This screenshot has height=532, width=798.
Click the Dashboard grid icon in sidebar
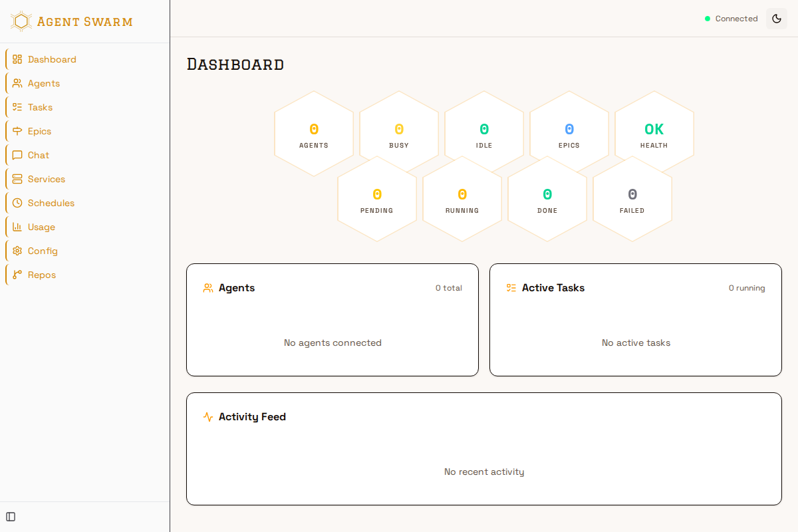coord(17,59)
